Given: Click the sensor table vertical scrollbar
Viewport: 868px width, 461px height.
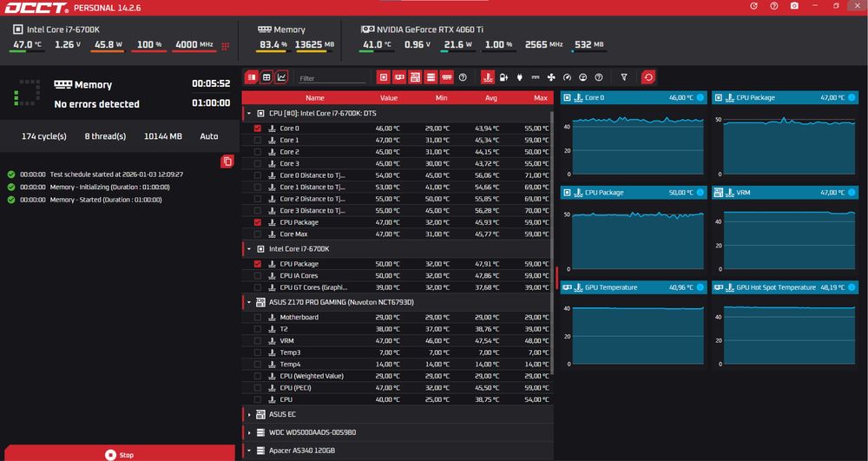Looking at the screenshot, I should click(552, 242).
